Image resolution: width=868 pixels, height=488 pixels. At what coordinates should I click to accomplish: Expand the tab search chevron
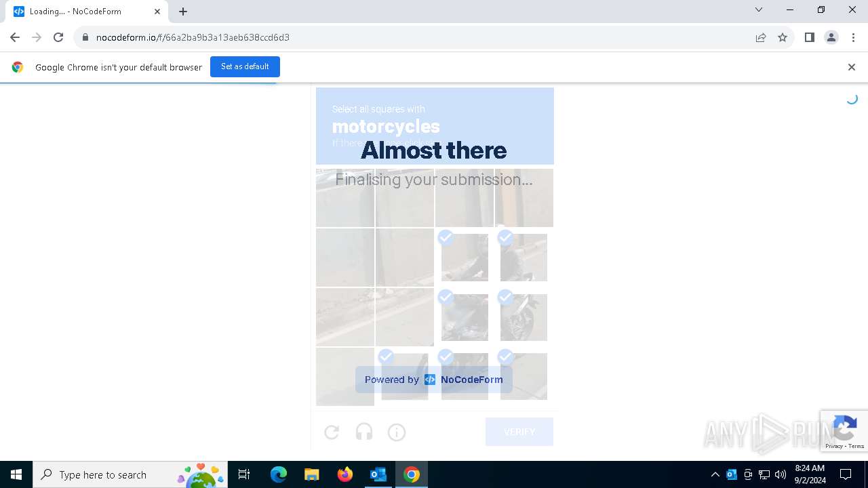point(759,9)
